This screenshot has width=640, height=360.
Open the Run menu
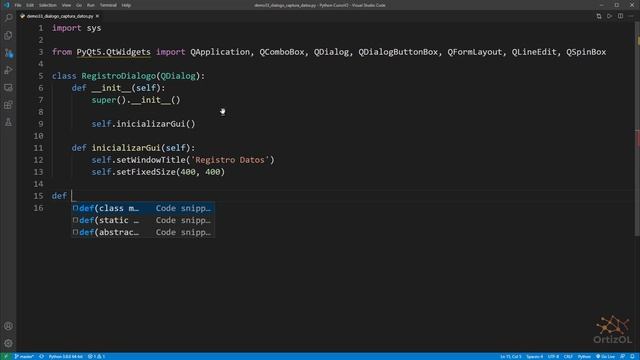(x=91, y=5)
